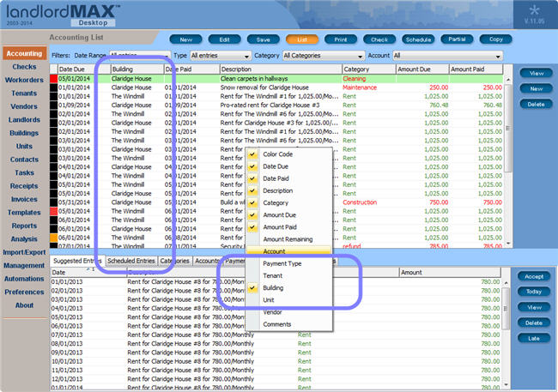Viewport: 558px width, 392px height.
Task: Click the upper View side button
Action: (536, 73)
